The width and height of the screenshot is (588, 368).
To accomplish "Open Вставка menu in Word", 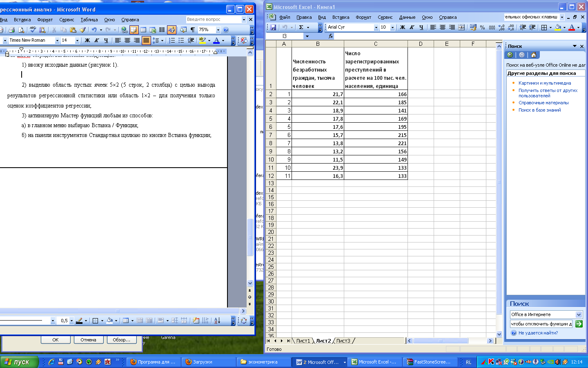I will (22, 20).
